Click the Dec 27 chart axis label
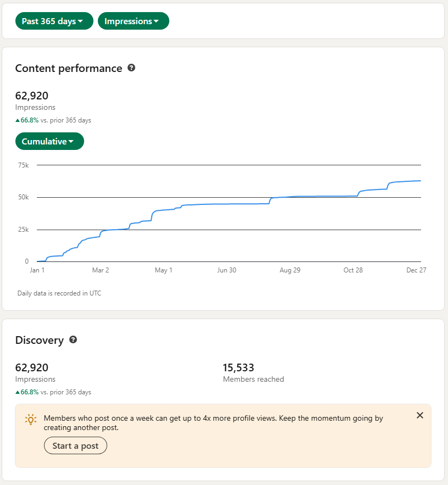This screenshot has height=485, width=448. click(x=417, y=270)
